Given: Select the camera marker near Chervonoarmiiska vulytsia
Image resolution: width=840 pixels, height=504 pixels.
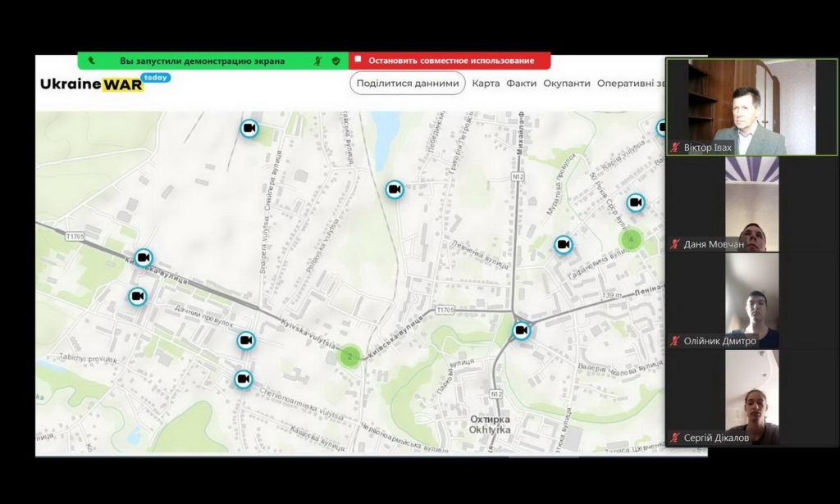Looking at the screenshot, I should point(244,379).
